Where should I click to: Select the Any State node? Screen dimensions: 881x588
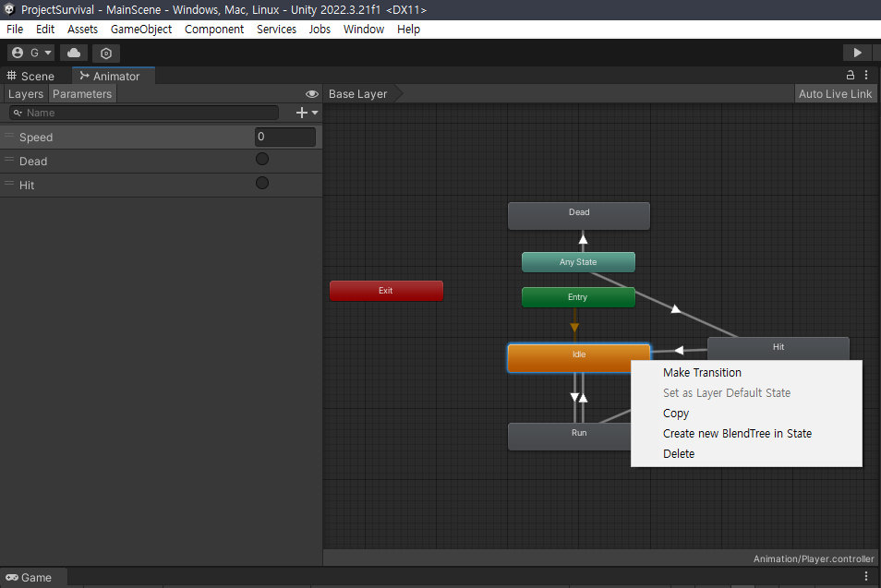point(578,262)
